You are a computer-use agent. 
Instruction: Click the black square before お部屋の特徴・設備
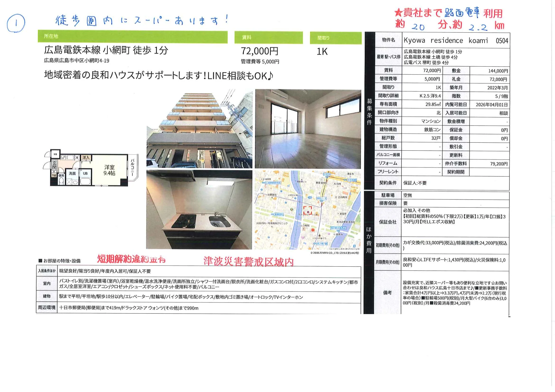point(40,261)
